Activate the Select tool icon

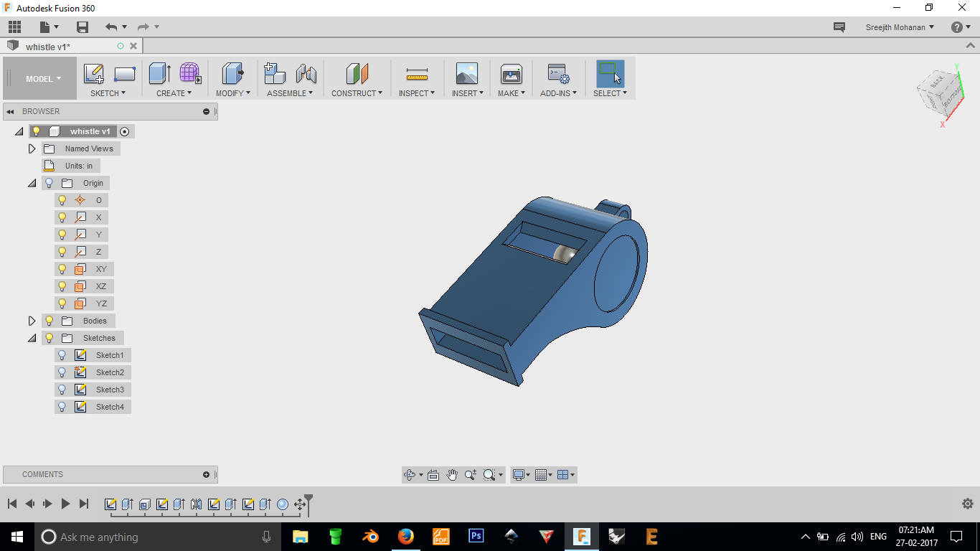point(611,73)
